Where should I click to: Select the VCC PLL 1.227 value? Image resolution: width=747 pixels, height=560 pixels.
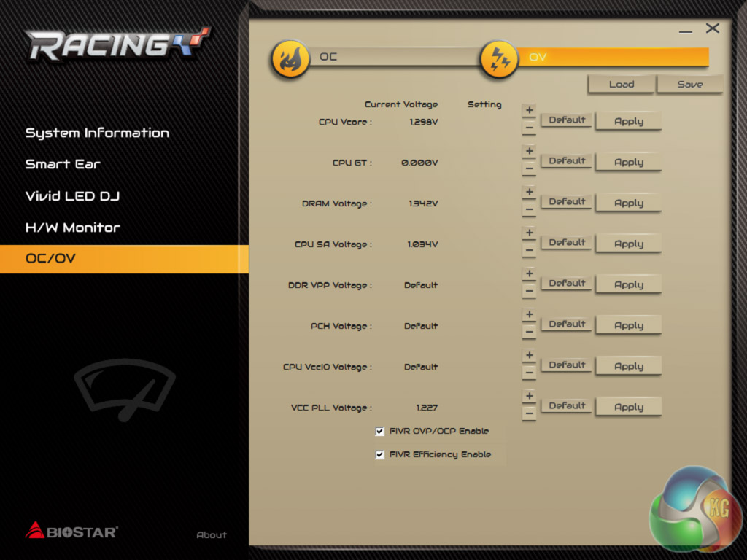[x=426, y=408]
